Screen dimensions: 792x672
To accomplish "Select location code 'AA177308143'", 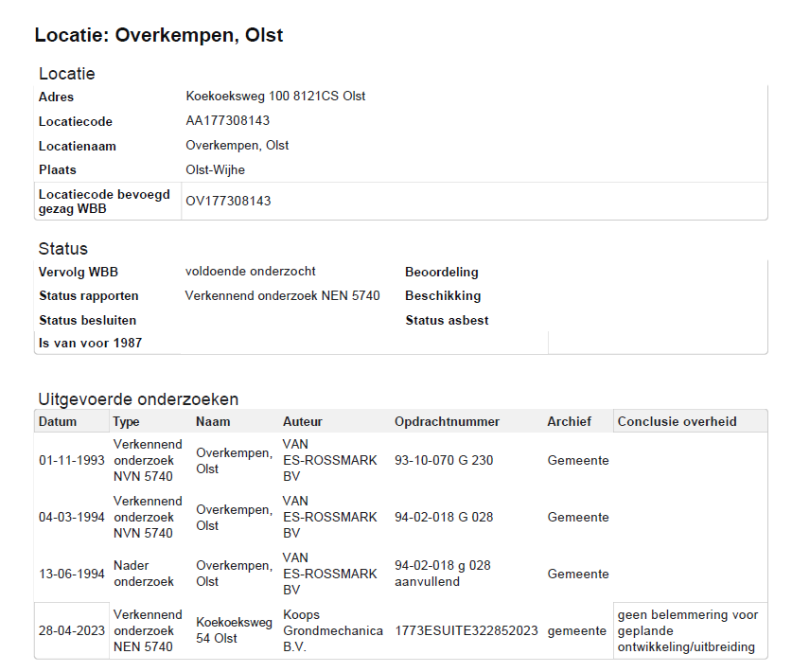I will 227,120.
